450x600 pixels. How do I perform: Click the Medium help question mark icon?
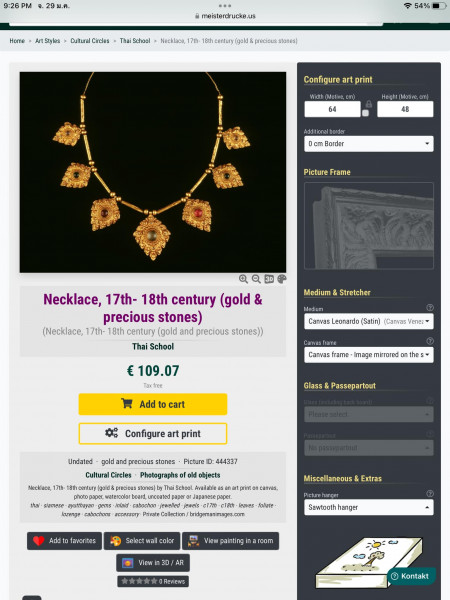click(x=430, y=307)
